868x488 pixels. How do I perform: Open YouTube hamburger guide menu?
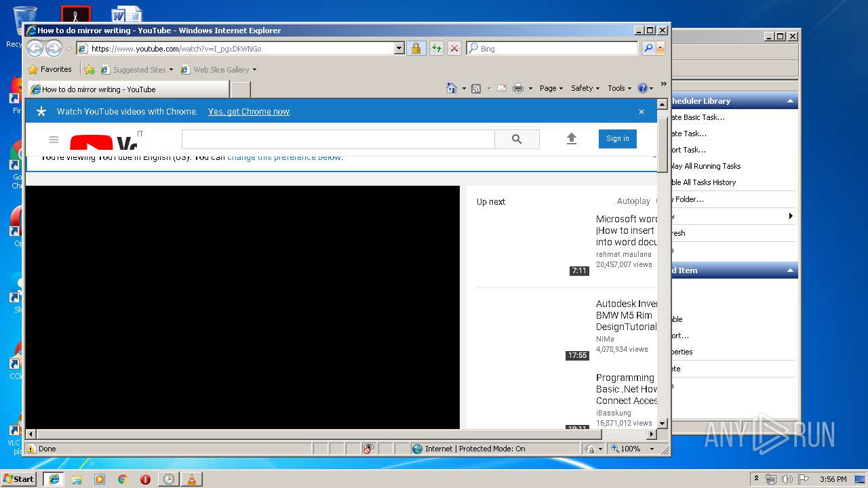pyautogui.click(x=54, y=140)
